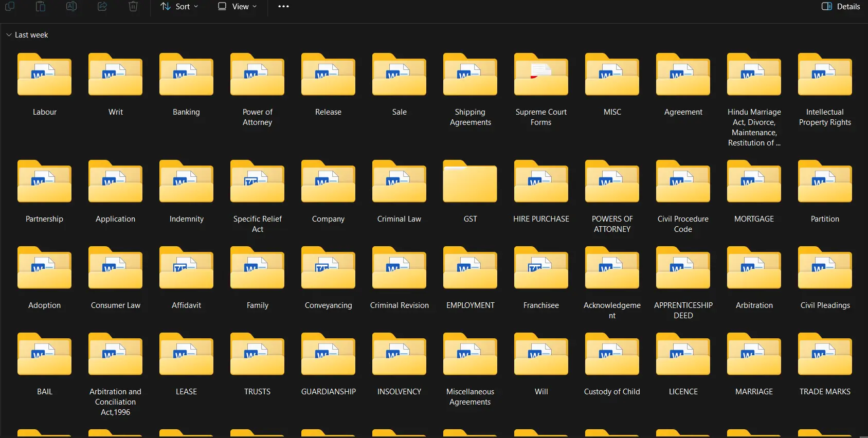
Task: Select the Criminal Law folder
Action: click(399, 183)
